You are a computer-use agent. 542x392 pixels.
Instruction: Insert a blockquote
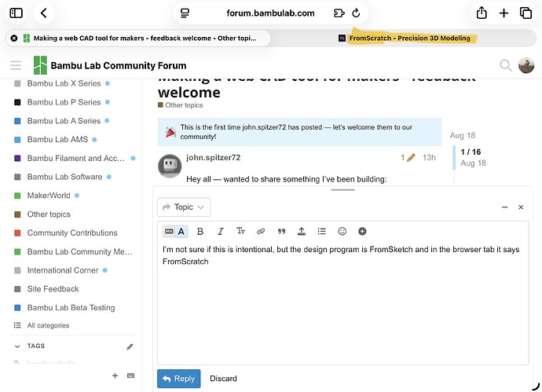pyautogui.click(x=281, y=231)
